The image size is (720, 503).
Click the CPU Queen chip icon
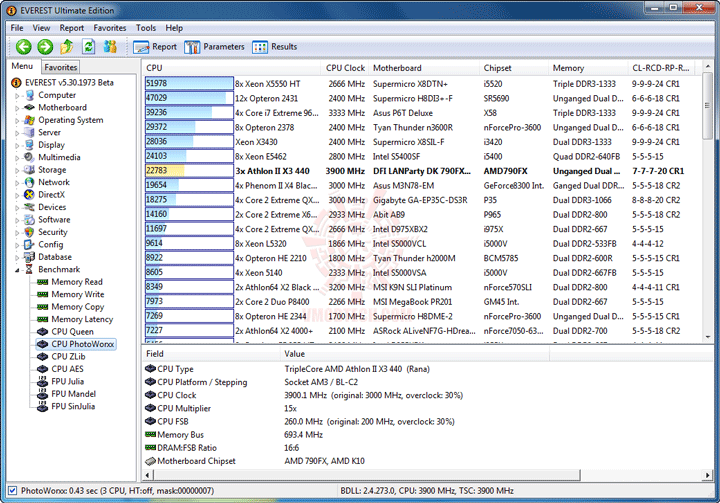(x=43, y=332)
